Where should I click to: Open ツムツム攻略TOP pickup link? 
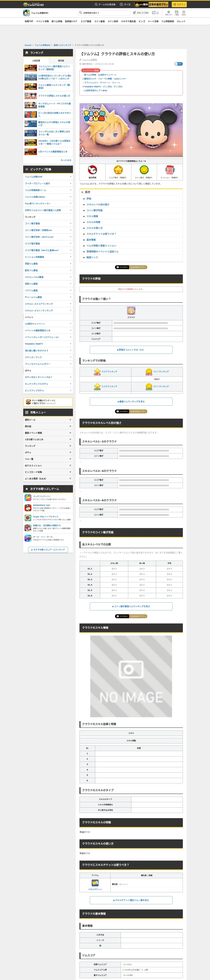click(x=48, y=177)
